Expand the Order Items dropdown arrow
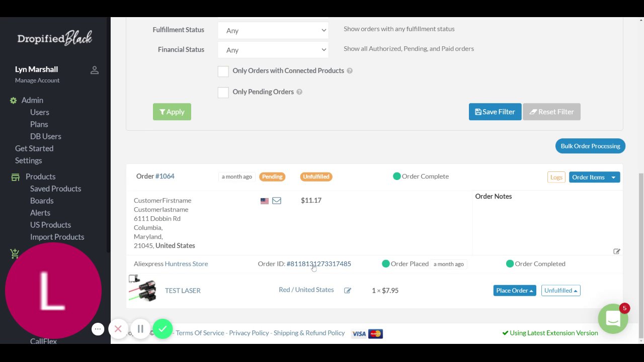644x362 pixels. click(x=613, y=177)
